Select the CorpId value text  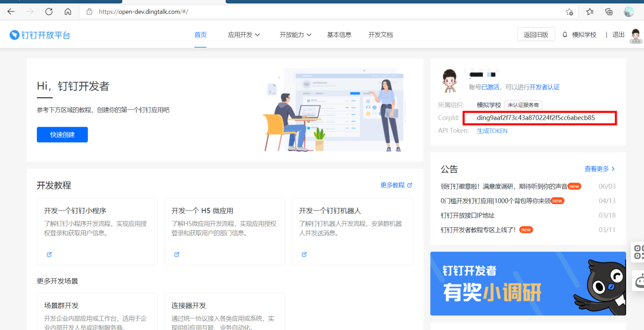pyautogui.click(x=535, y=118)
